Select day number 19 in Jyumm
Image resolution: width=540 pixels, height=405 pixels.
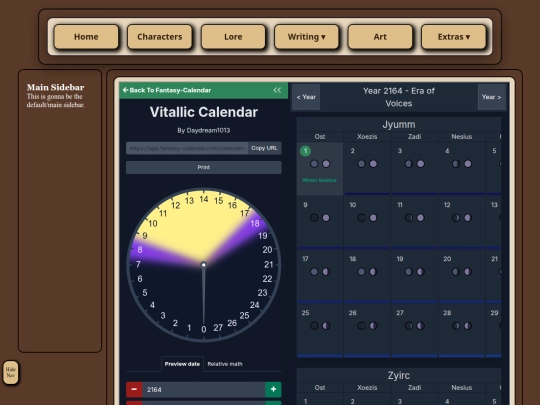point(400,259)
